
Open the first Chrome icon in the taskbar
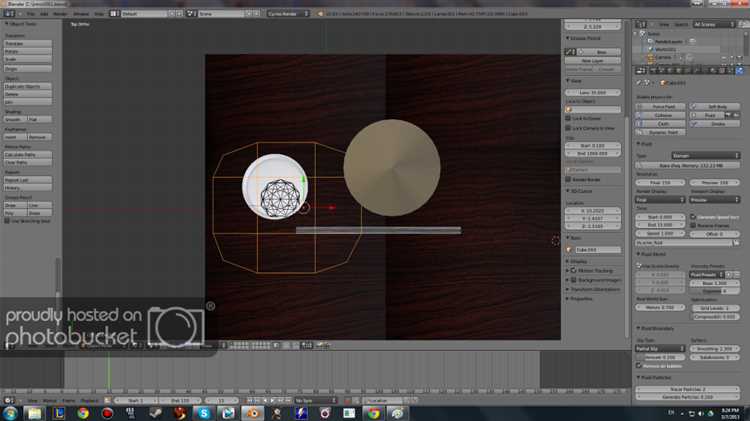coord(83,413)
